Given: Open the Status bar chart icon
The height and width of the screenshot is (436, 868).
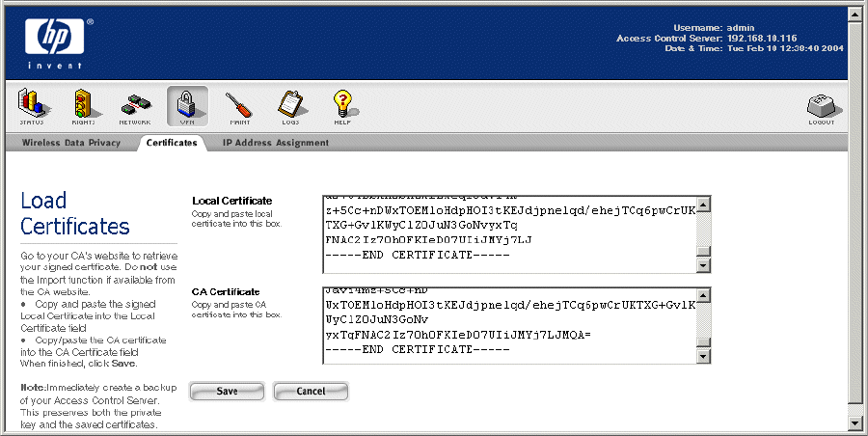Looking at the screenshot, I should [x=32, y=105].
